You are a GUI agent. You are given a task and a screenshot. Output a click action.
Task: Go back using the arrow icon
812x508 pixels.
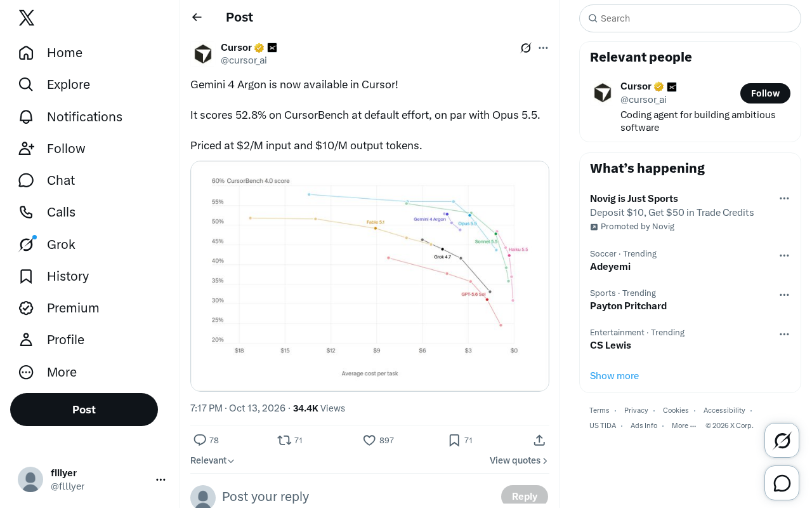pos(197,17)
